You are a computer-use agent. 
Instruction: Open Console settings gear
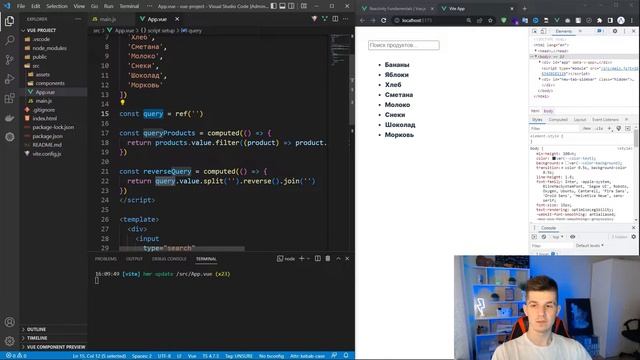point(634,237)
